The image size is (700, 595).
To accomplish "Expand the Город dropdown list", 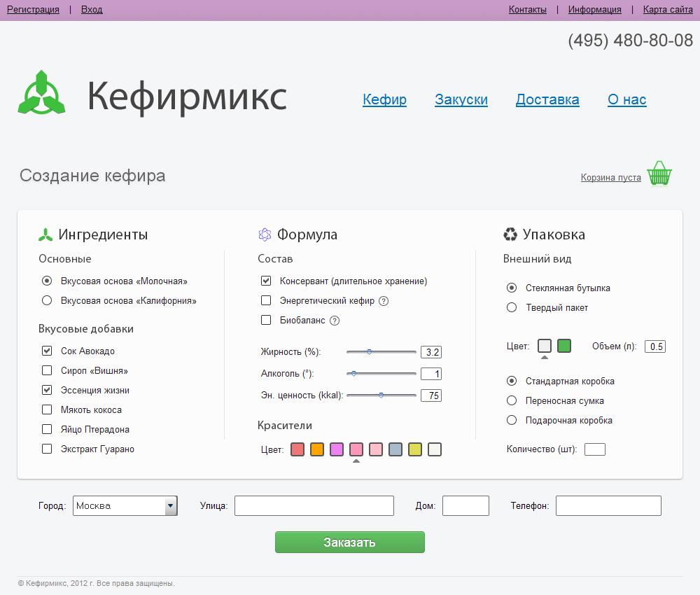I will pos(170,505).
